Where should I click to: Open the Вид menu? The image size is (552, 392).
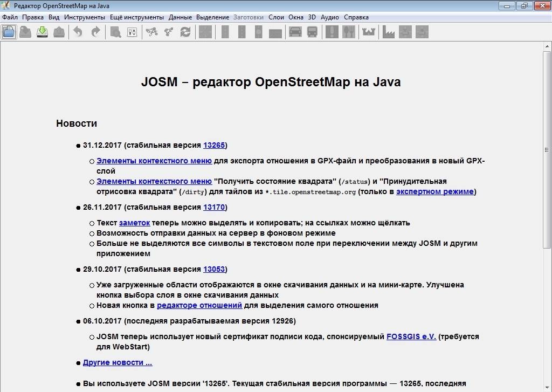(x=54, y=17)
